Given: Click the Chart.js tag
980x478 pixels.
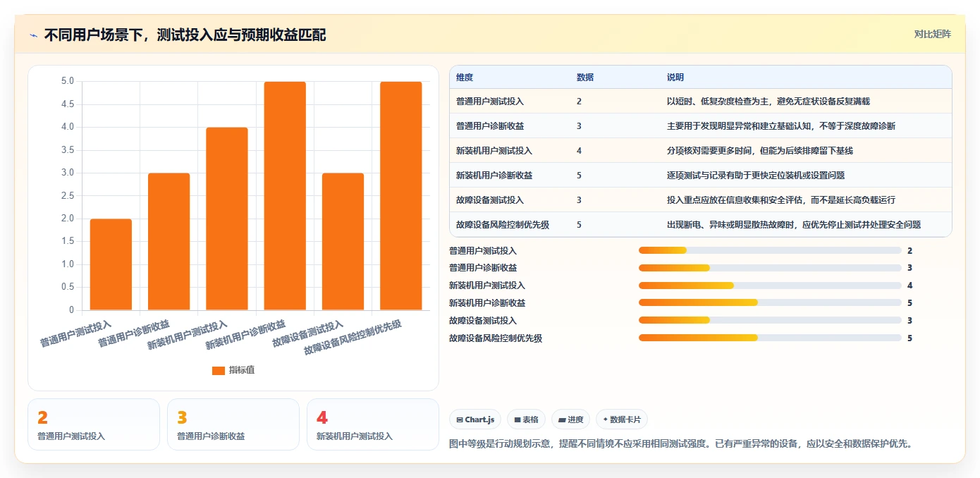Looking at the screenshot, I should [476, 419].
